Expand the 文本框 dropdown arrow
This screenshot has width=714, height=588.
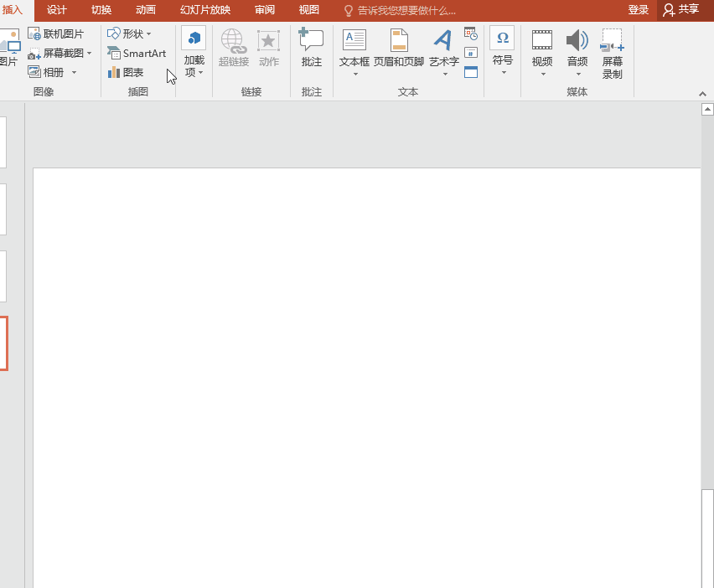pos(355,75)
